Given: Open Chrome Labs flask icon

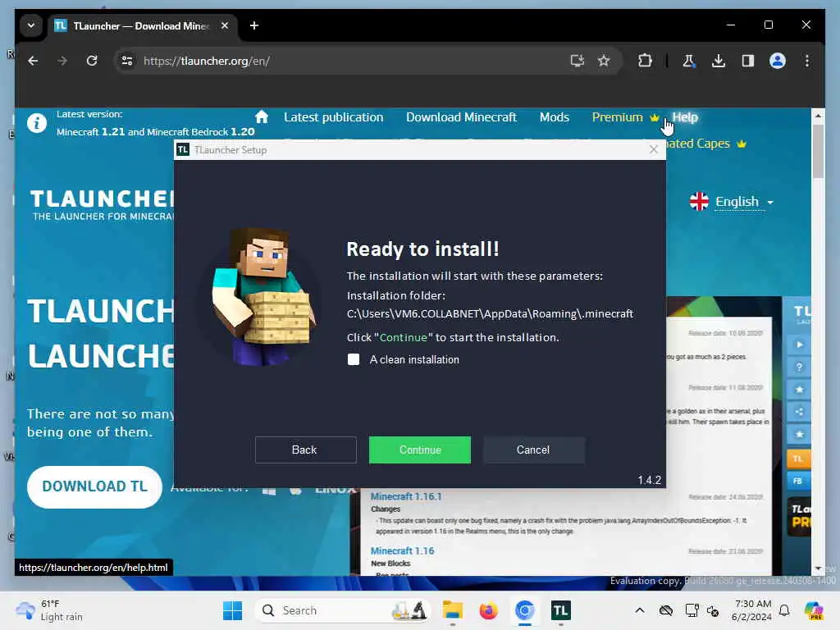Looking at the screenshot, I should tap(689, 61).
